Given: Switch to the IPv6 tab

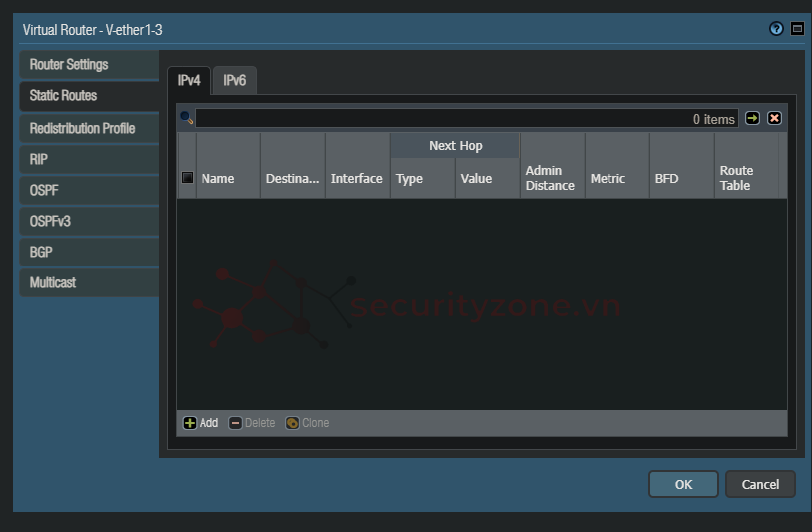Looking at the screenshot, I should coord(235,80).
